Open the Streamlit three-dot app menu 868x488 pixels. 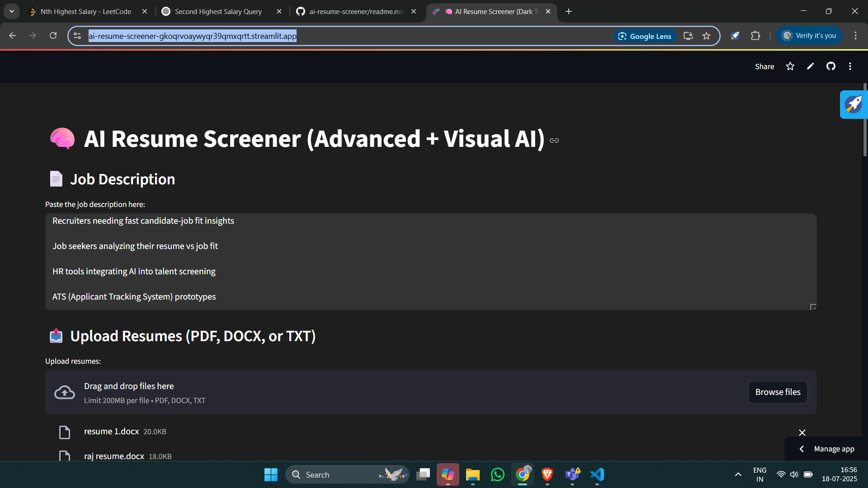pos(850,66)
